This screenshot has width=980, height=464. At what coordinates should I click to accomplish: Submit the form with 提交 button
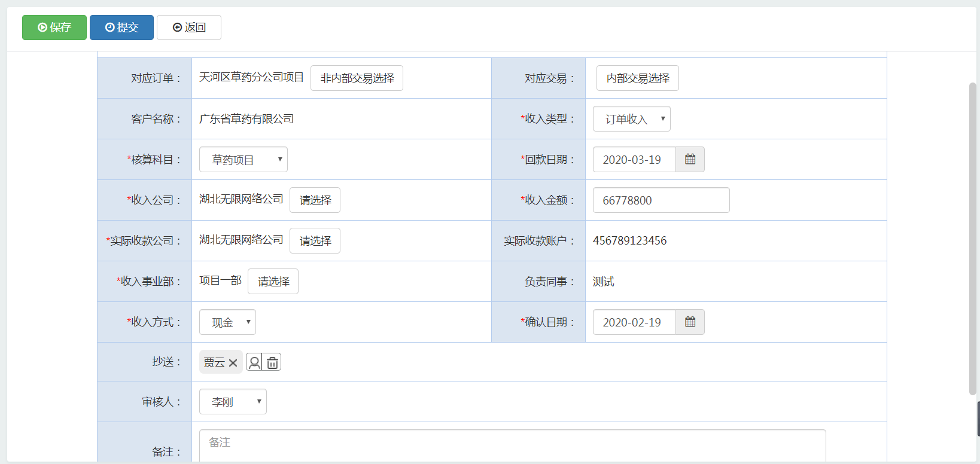pyautogui.click(x=121, y=28)
